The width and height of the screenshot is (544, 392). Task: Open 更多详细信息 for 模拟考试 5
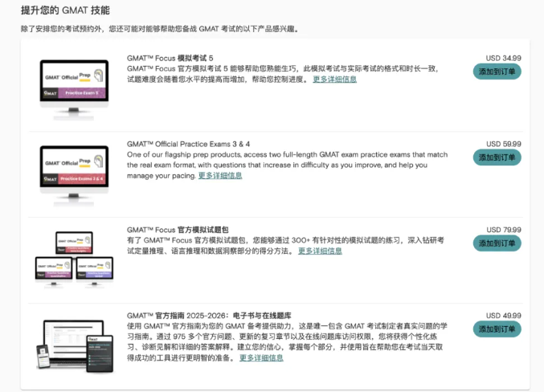tap(334, 79)
